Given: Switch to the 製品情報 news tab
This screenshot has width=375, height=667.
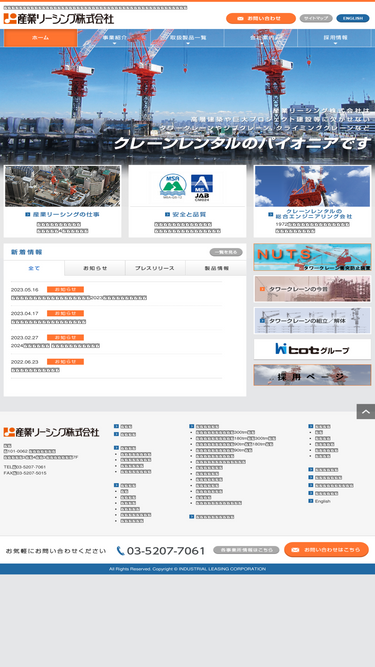Looking at the screenshot, I should (x=216, y=268).
